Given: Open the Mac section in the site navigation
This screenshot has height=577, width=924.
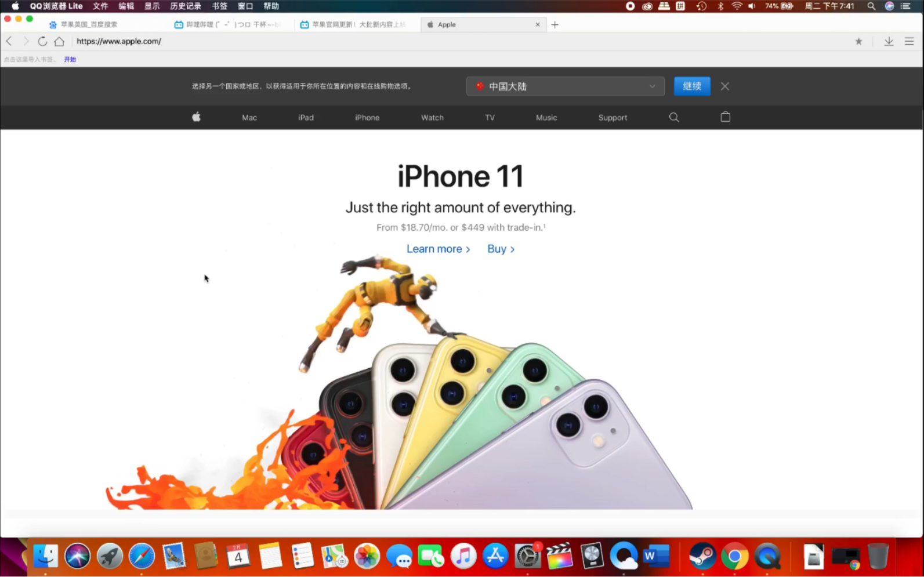Looking at the screenshot, I should pyautogui.click(x=249, y=117).
